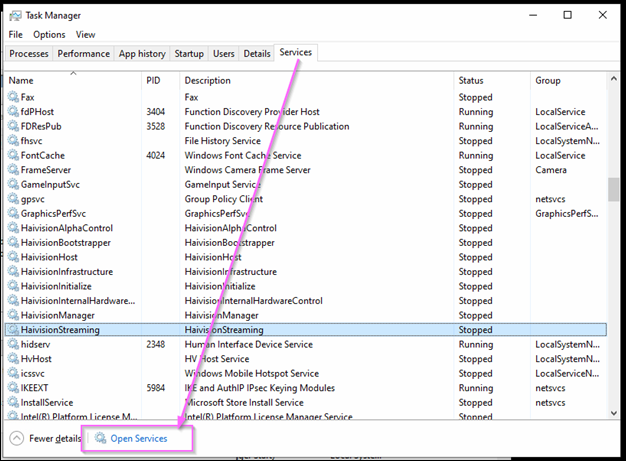Click the gear icon beside HaivisionStreaming service
Image resolution: width=626 pixels, height=461 pixels.
click(x=13, y=330)
